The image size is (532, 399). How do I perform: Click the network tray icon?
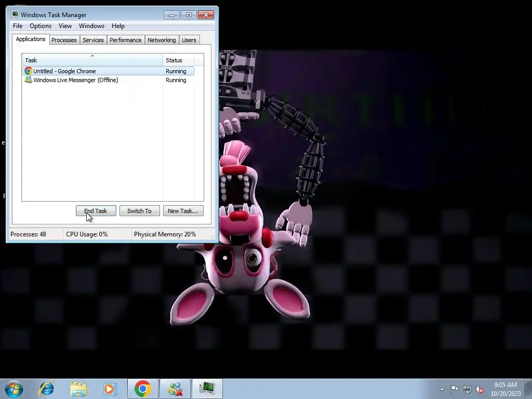coord(467,389)
